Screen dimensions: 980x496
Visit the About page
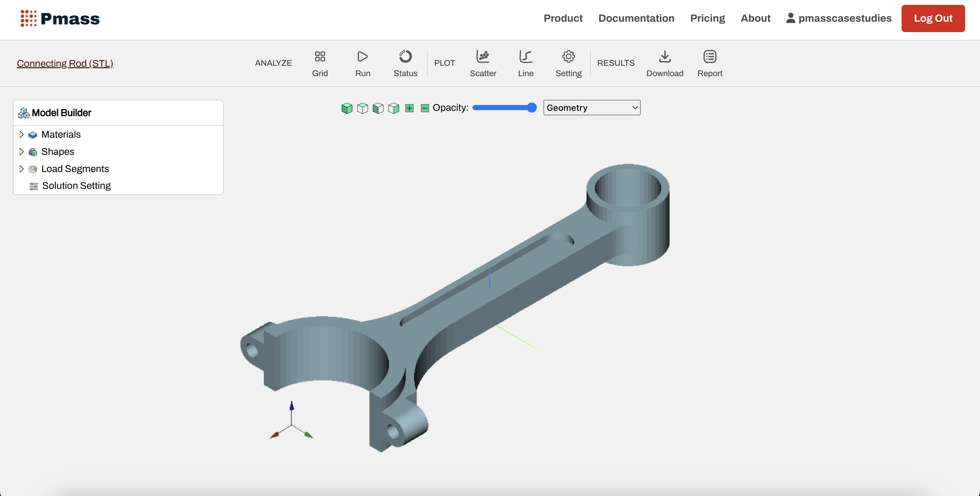click(x=755, y=18)
